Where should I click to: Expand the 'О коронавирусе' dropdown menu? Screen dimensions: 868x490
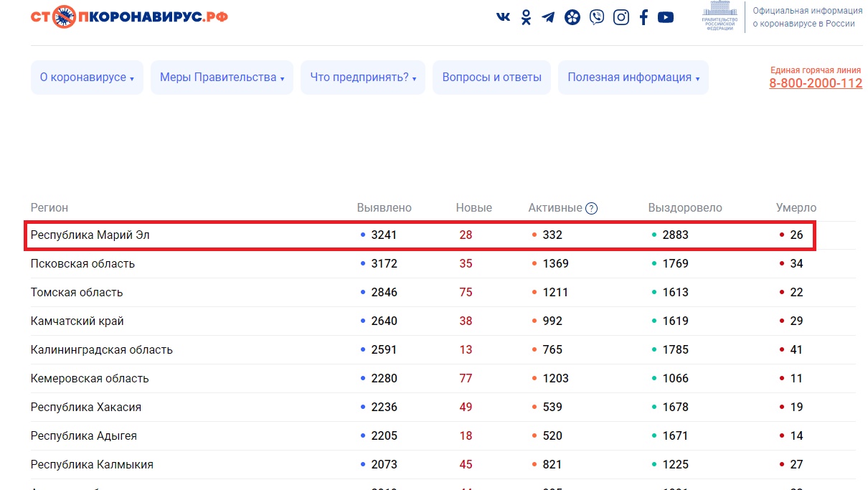pyautogui.click(x=87, y=77)
